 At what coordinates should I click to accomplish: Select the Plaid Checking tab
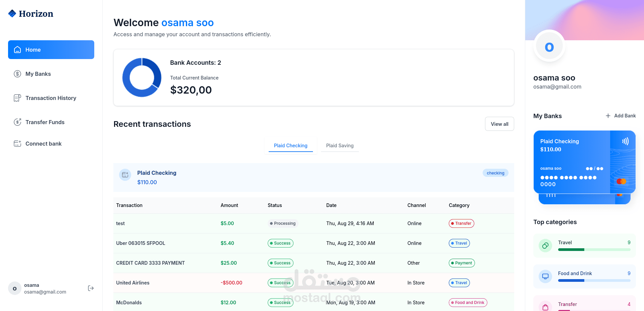point(290,146)
